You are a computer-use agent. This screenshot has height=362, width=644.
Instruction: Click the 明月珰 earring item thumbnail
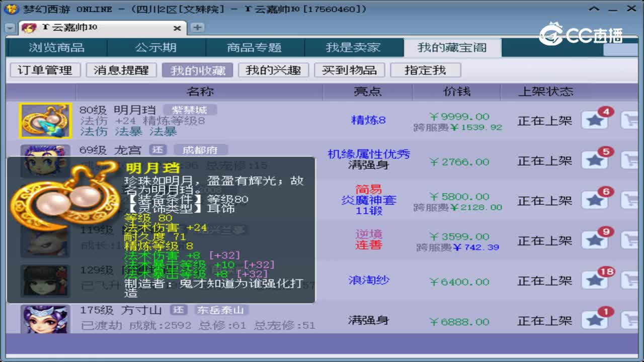coord(45,121)
